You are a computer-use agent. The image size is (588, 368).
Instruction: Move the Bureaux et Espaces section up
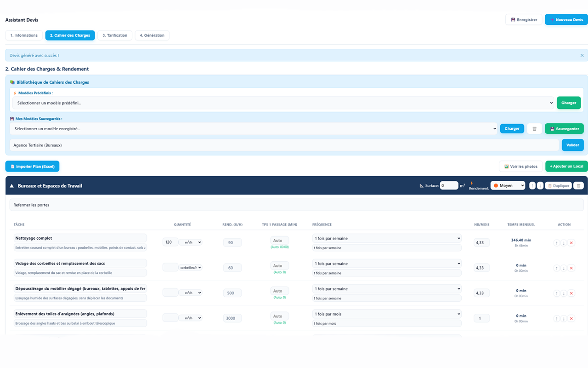532,186
